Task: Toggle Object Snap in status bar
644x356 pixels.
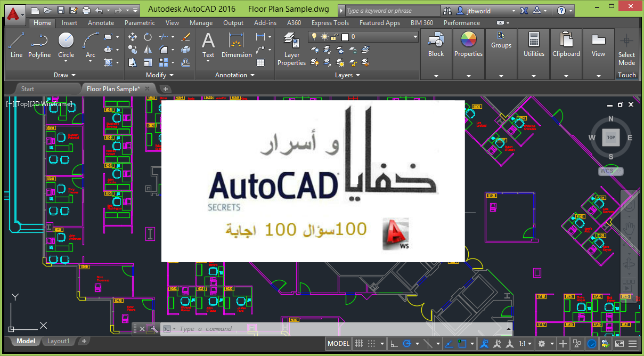Action: click(x=462, y=343)
